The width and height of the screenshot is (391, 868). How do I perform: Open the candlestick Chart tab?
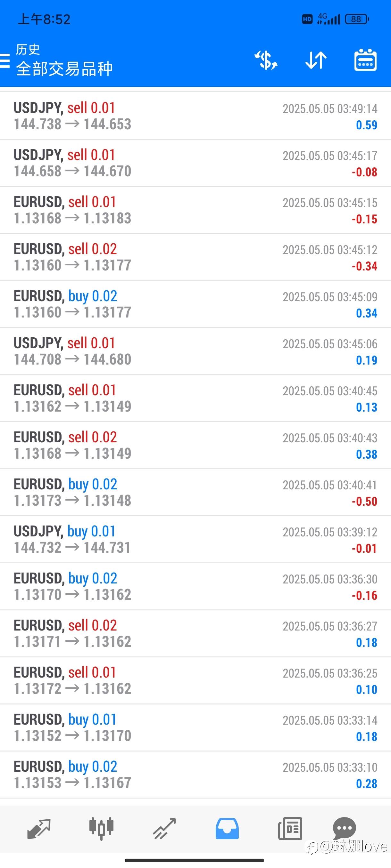pyautogui.click(x=101, y=829)
